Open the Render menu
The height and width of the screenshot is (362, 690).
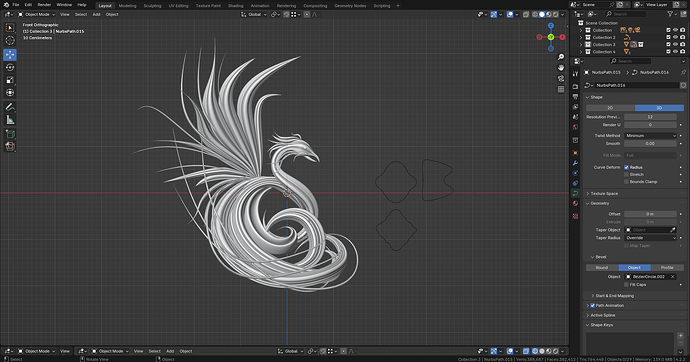pyautogui.click(x=44, y=5)
